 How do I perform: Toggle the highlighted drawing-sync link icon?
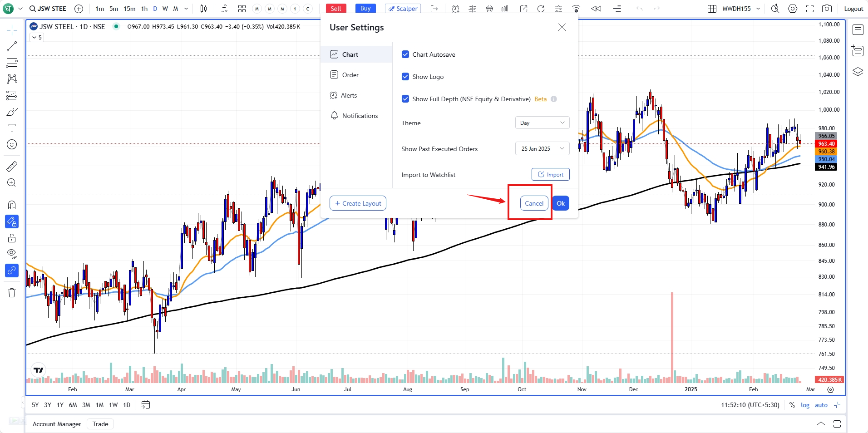pos(12,271)
